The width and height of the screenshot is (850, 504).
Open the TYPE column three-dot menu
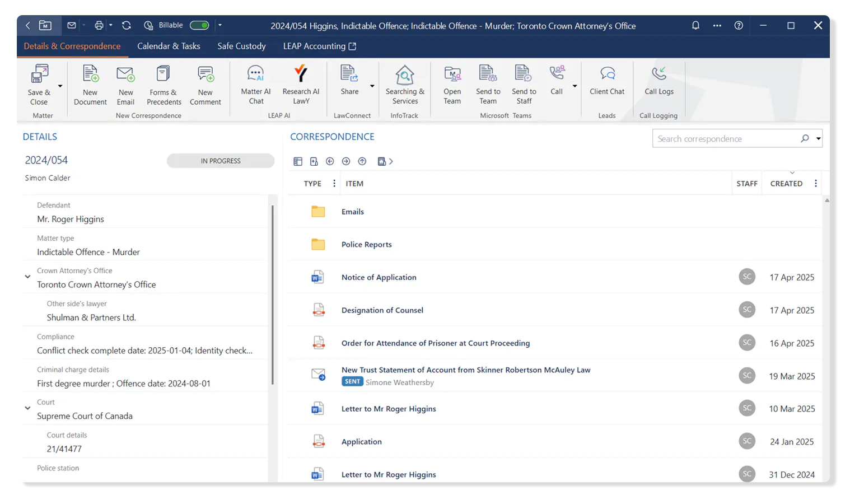(x=334, y=183)
